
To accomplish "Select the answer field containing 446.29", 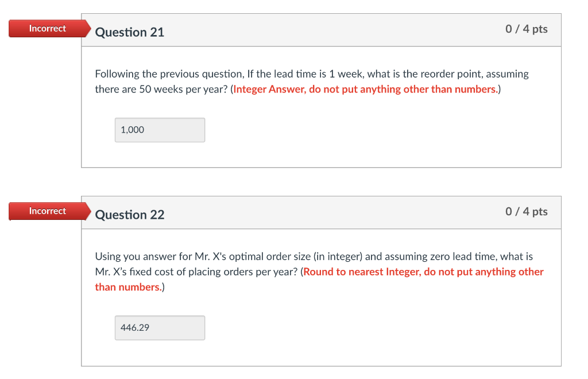I will (160, 327).
